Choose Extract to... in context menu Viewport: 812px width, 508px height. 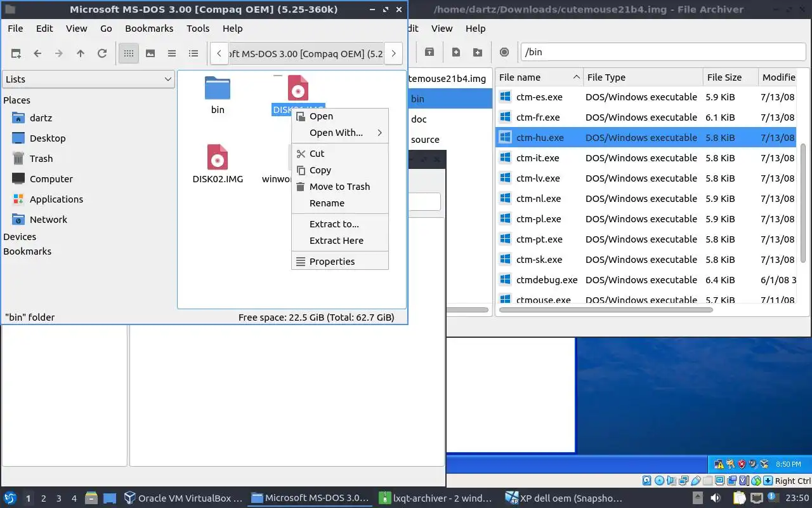click(340, 224)
